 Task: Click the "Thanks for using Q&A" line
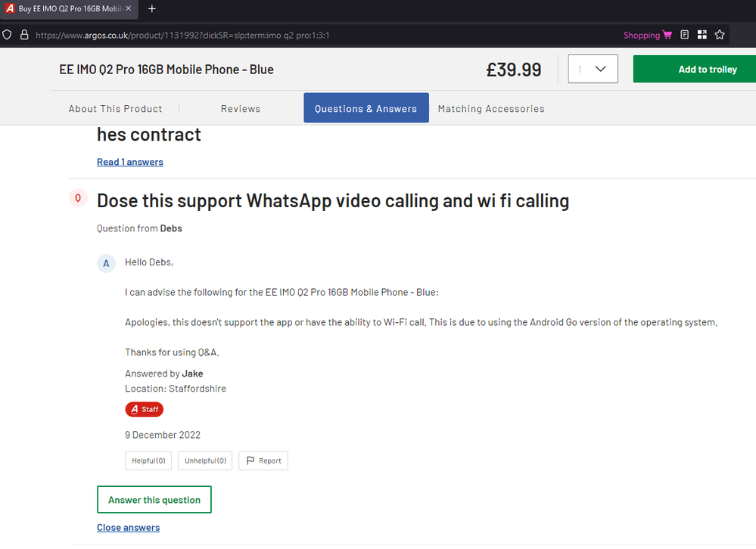click(172, 352)
